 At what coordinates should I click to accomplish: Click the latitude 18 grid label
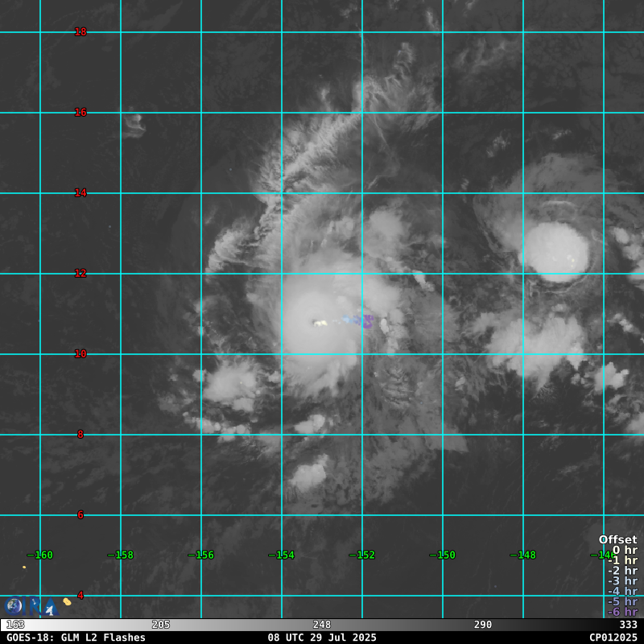point(80,32)
